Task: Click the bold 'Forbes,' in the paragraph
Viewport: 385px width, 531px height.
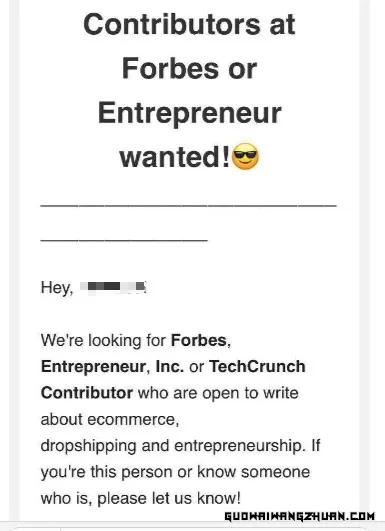Action: tap(201, 340)
